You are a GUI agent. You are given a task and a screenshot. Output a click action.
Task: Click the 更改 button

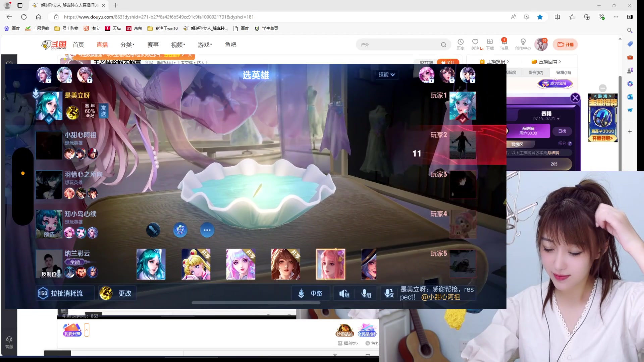(x=117, y=293)
